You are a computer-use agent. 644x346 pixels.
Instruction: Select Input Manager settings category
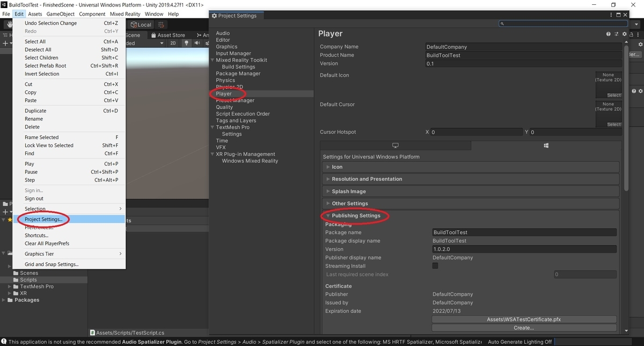[233, 53]
